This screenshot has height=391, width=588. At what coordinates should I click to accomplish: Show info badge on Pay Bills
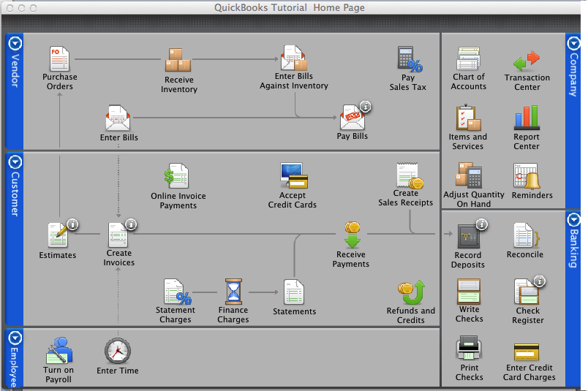pyautogui.click(x=365, y=107)
